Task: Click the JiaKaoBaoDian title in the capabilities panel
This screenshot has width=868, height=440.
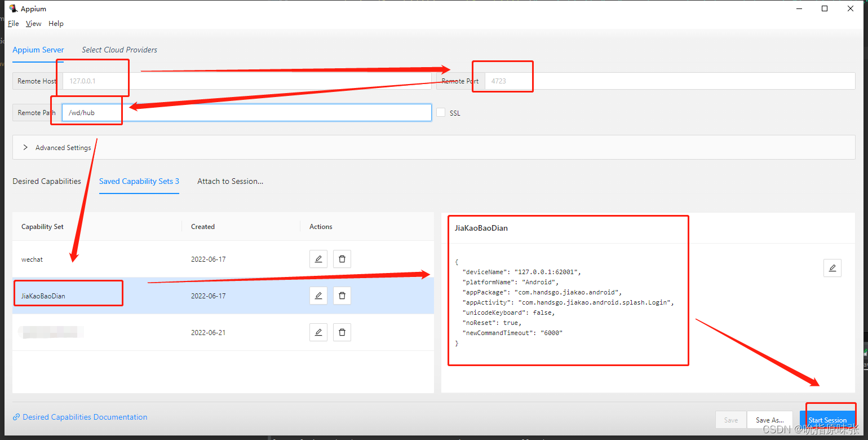Action: coord(481,228)
